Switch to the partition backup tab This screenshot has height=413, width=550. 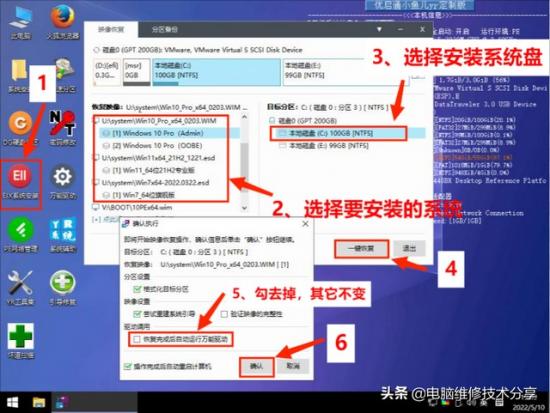165,29
